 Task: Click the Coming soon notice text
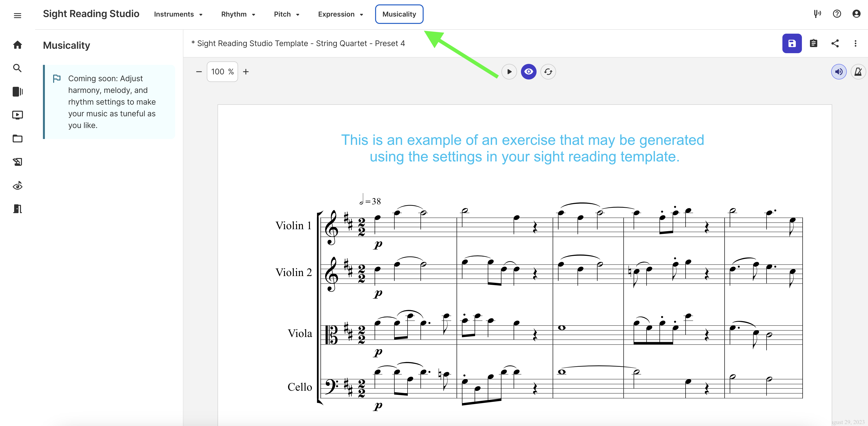click(112, 102)
